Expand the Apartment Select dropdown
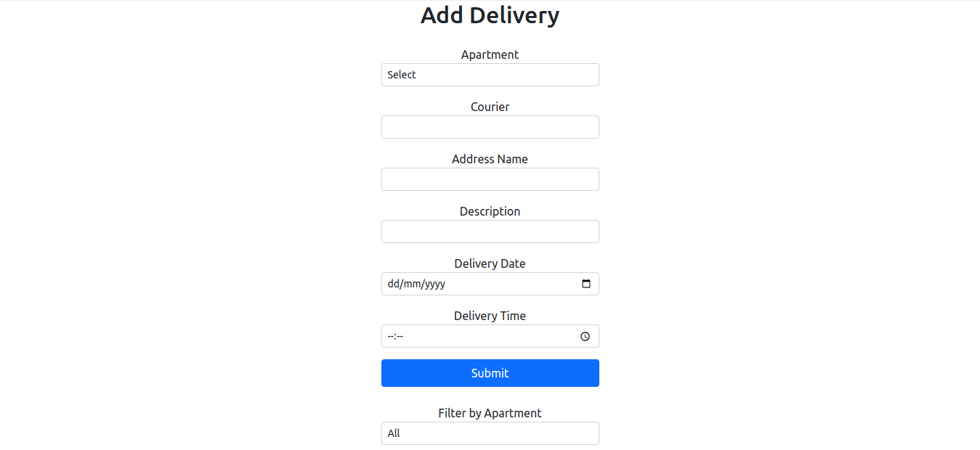The height and width of the screenshot is (450, 980). [490, 75]
